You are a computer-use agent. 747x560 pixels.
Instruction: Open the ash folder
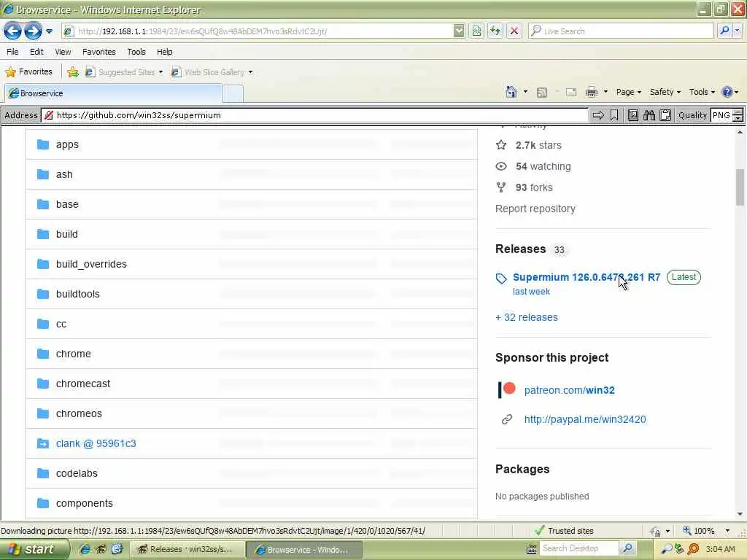point(64,175)
